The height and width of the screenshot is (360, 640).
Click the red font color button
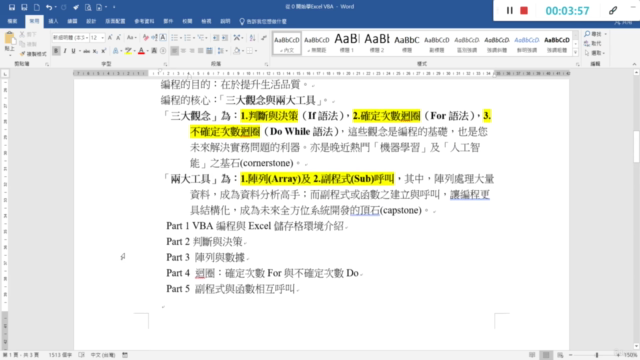[x=141, y=51]
